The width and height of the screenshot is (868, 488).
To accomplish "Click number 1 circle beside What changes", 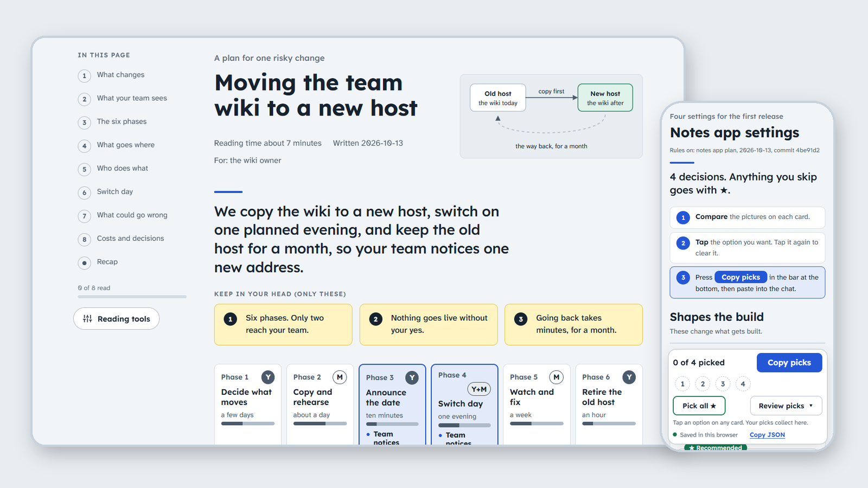I will [84, 76].
